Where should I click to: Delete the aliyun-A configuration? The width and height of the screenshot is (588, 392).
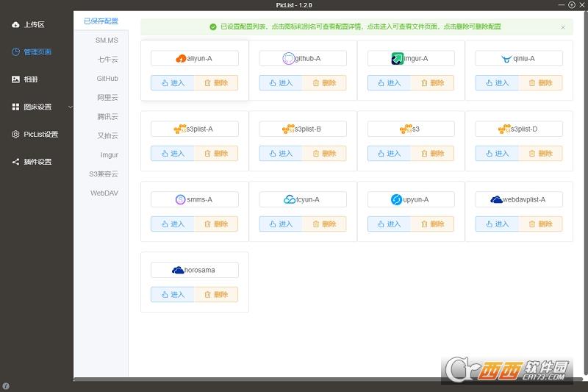coord(216,83)
